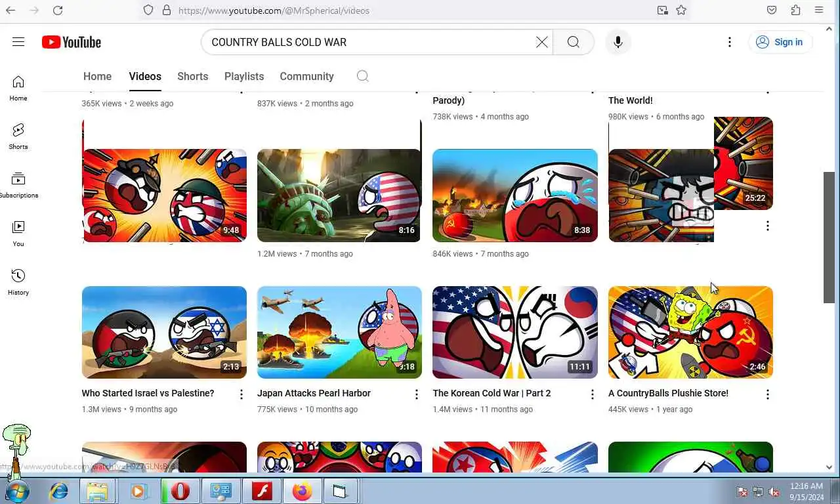Open options for A CountryBalls Plushie Store

tap(767, 394)
